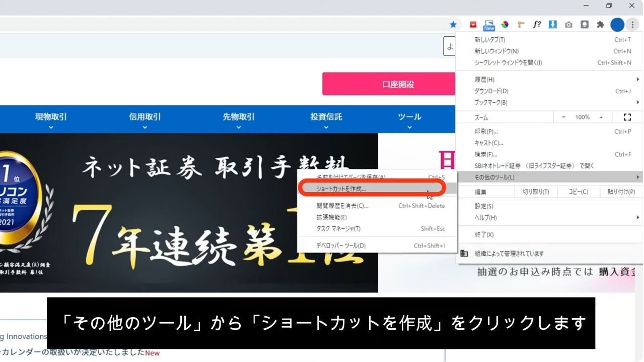
Task: Increase zoom with the plus button
Action: 601,117
